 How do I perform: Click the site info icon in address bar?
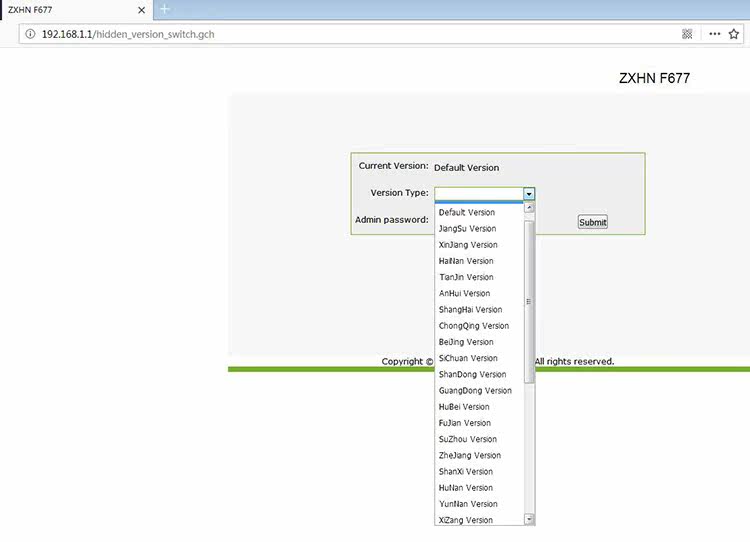click(x=30, y=34)
